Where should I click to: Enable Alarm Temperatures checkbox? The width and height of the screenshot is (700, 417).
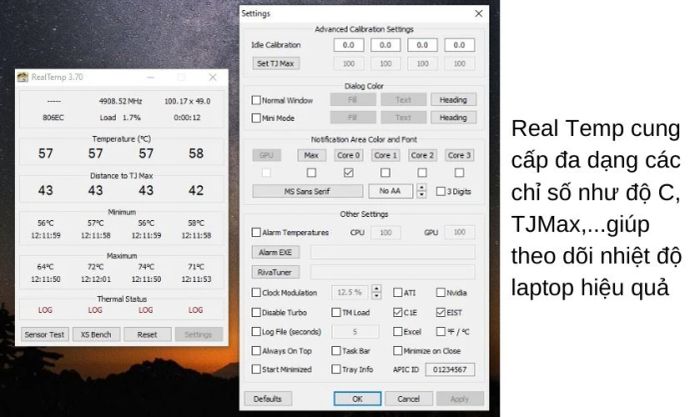tap(256, 232)
